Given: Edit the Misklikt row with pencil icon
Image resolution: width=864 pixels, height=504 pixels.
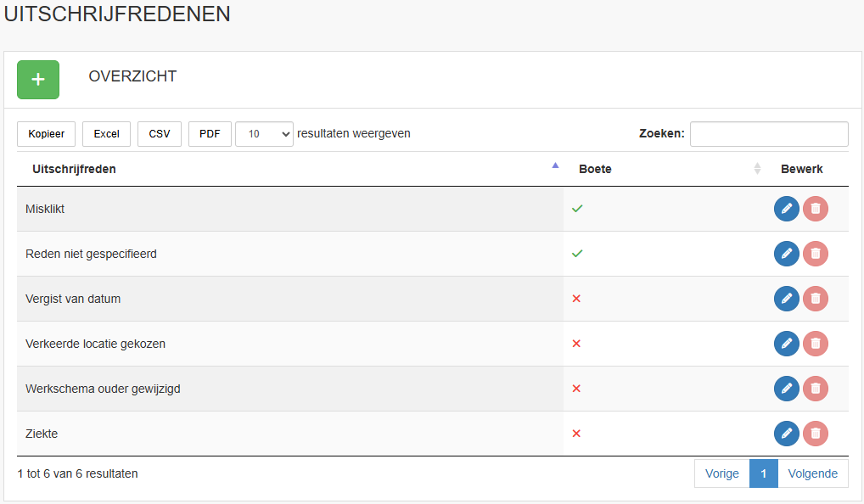Looking at the screenshot, I should click(x=786, y=209).
